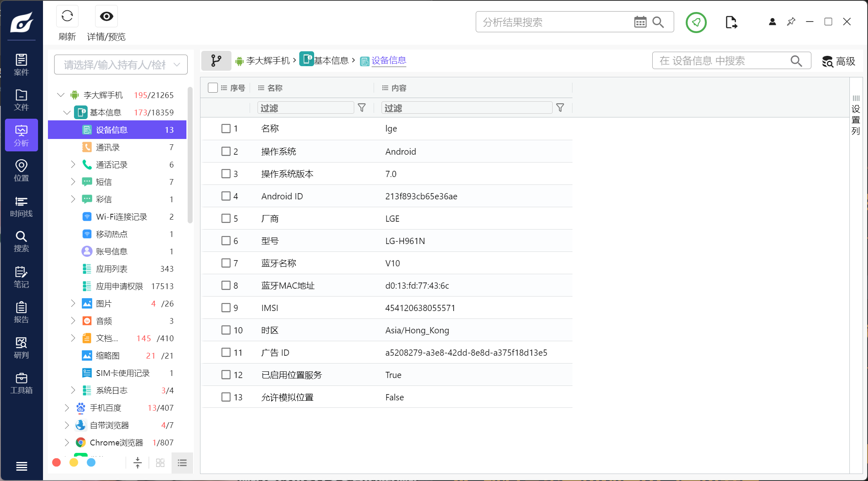
Task: Click the export file icon in title bar
Action: [731, 22]
